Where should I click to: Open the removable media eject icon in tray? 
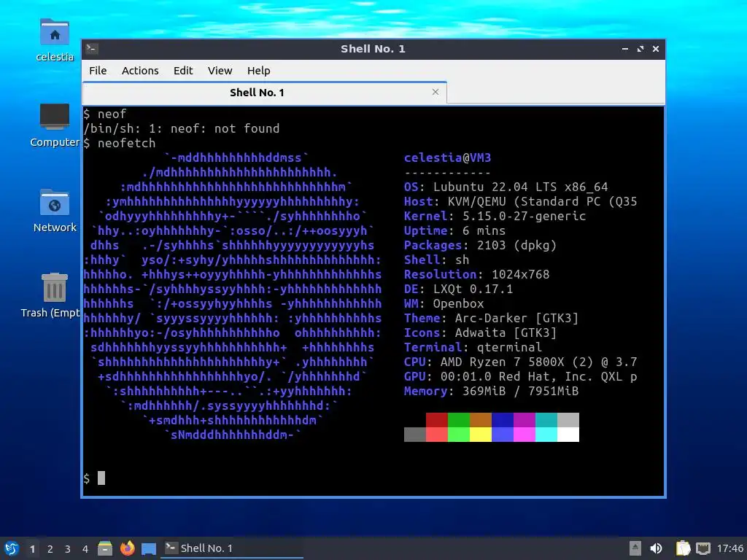click(x=635, y=548)
